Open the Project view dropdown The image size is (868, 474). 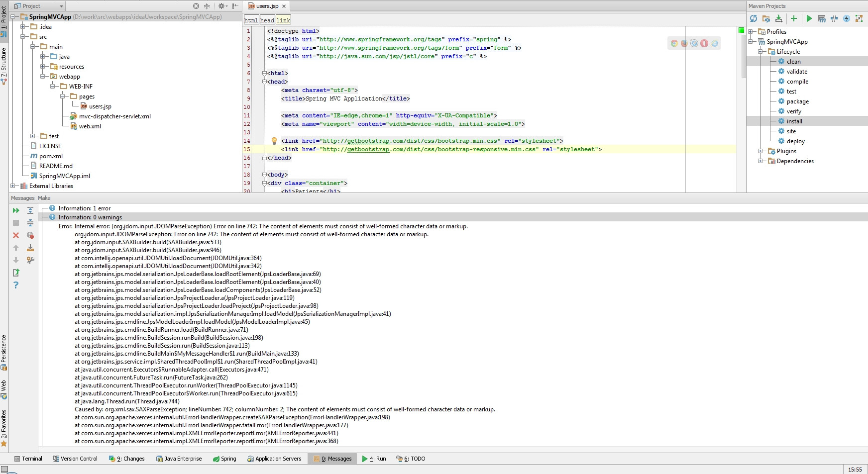[61, 6]
